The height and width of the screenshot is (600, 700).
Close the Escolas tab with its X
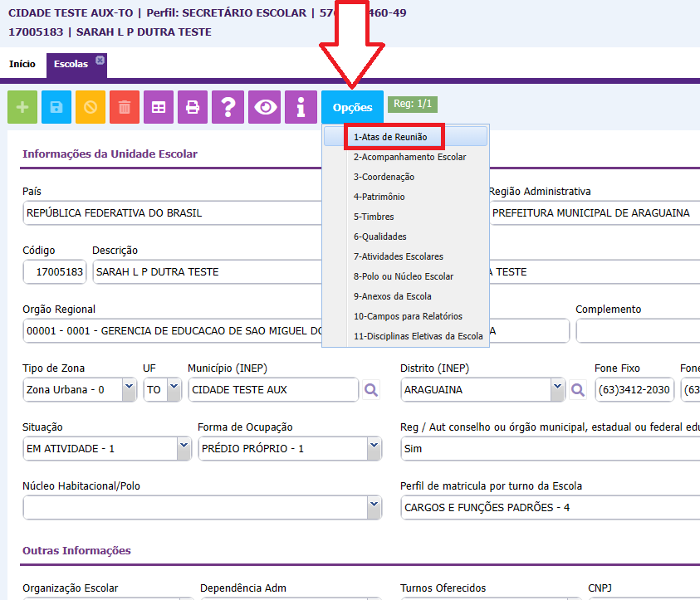click(100, 60)
